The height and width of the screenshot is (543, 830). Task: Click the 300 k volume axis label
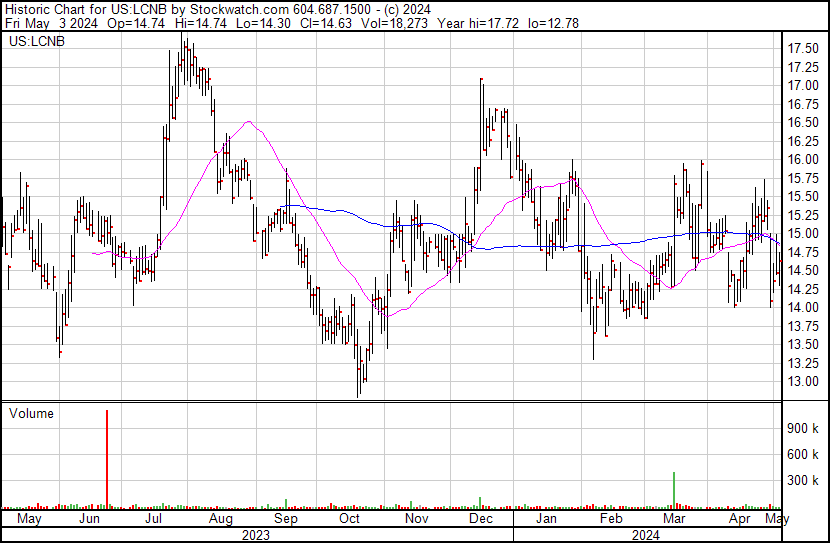tap(803, 481)
